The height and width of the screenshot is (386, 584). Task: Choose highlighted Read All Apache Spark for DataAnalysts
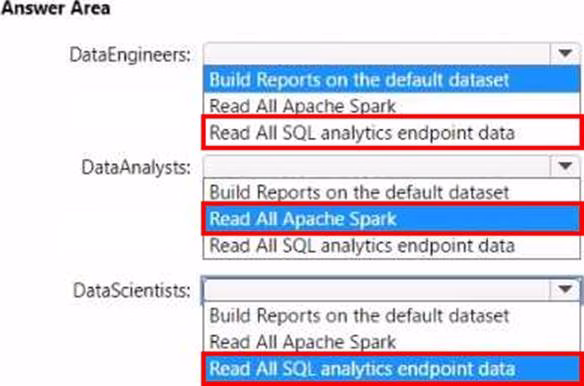391,219
